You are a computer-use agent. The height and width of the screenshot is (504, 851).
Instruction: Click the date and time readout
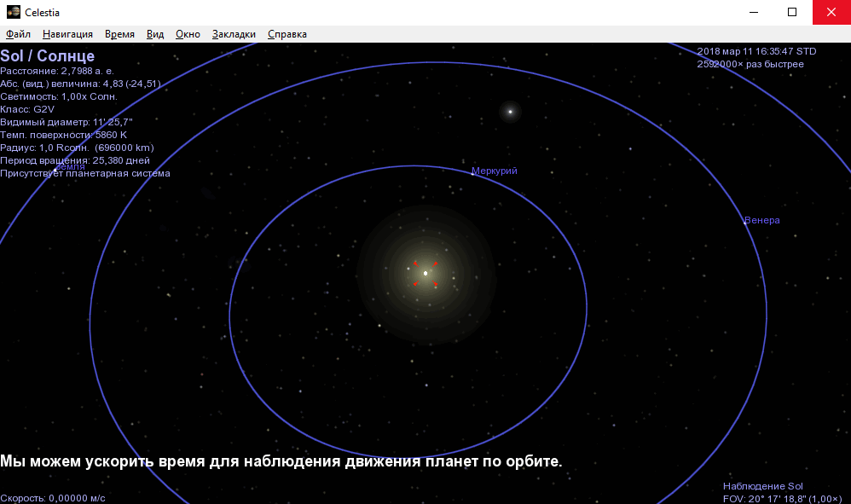(x=756, y=51)
